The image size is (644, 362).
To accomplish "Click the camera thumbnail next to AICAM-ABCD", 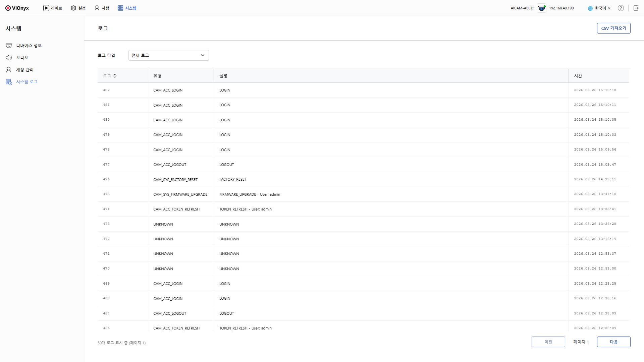I will [541, 8].
